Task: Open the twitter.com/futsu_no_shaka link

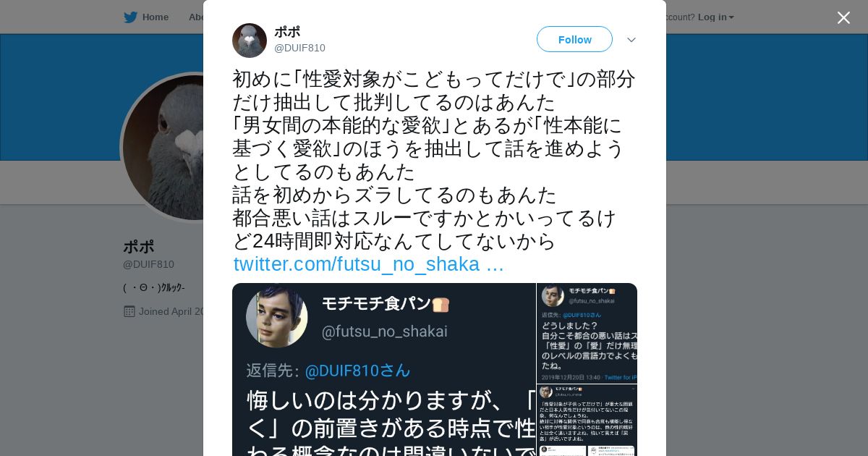Action: 368,264
